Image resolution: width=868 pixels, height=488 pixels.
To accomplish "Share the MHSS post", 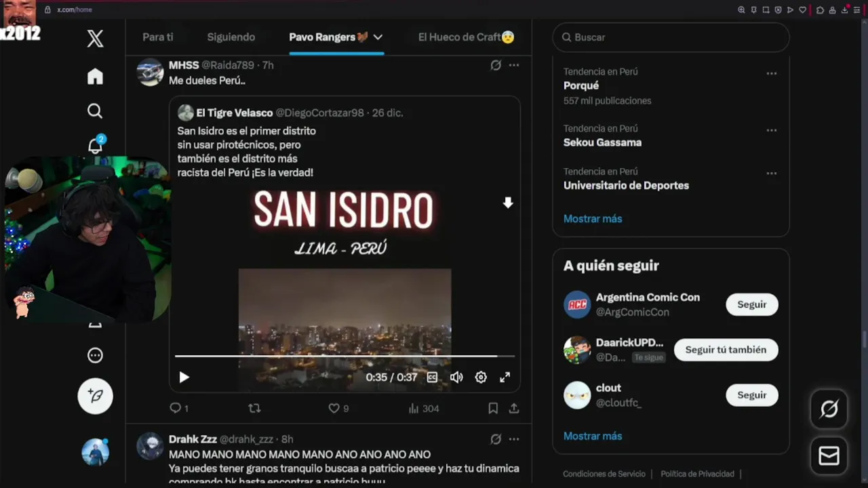I will (x=514, y=408).
